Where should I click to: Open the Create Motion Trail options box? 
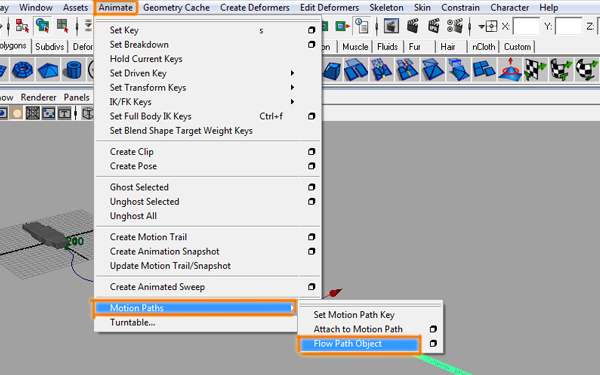pos(311,237)
